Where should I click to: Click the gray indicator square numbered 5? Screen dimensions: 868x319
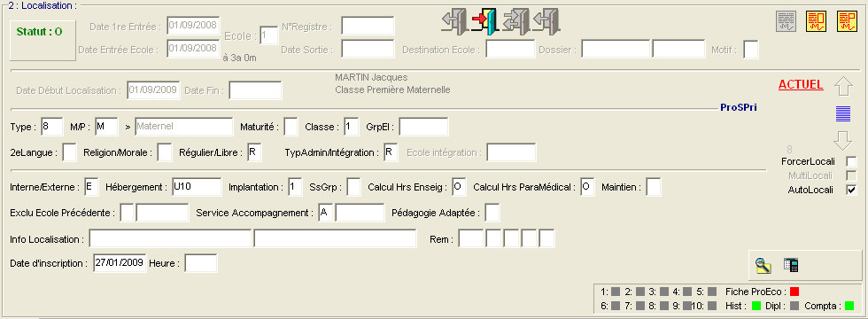[x=712, y=292]
